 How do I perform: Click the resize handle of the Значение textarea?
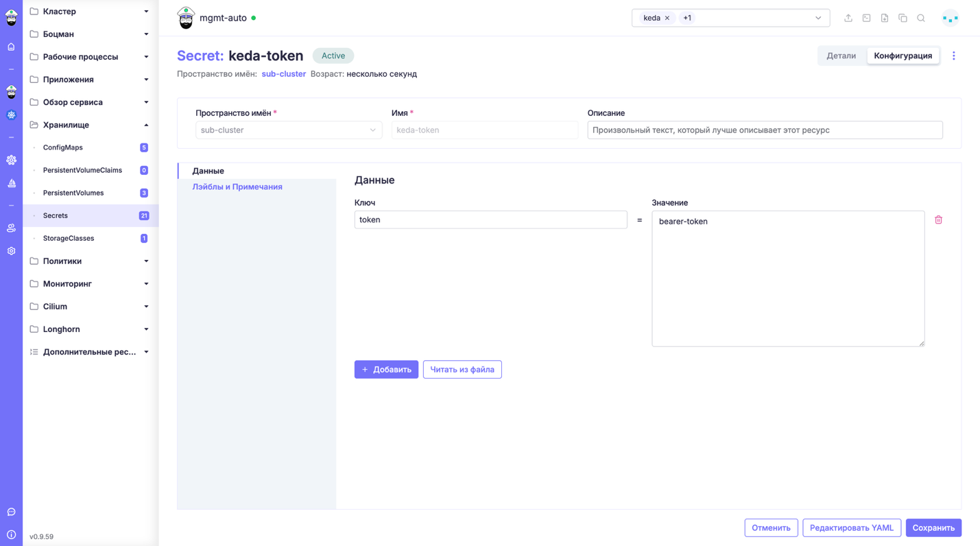tap(921, 343)
